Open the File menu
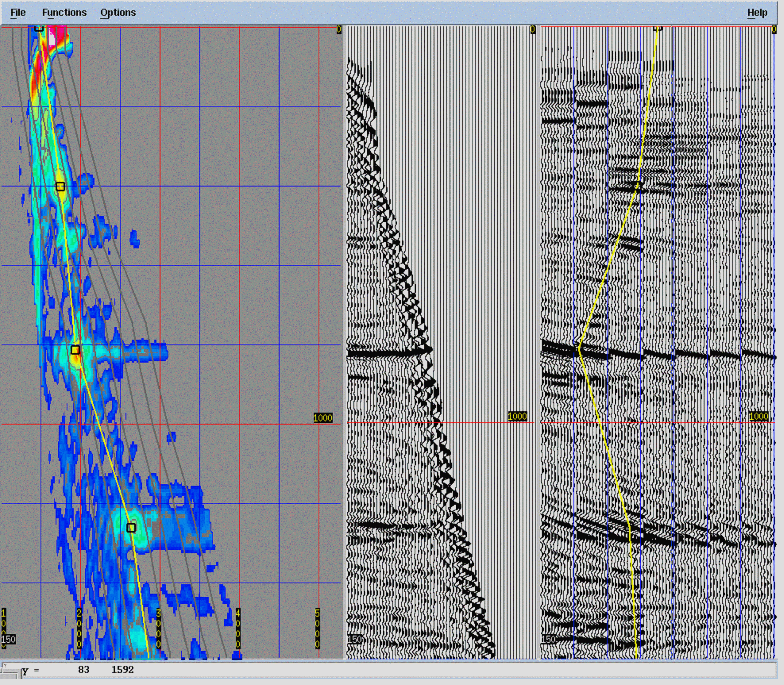This screenshot has width=784, height=685. coord(18,13)
